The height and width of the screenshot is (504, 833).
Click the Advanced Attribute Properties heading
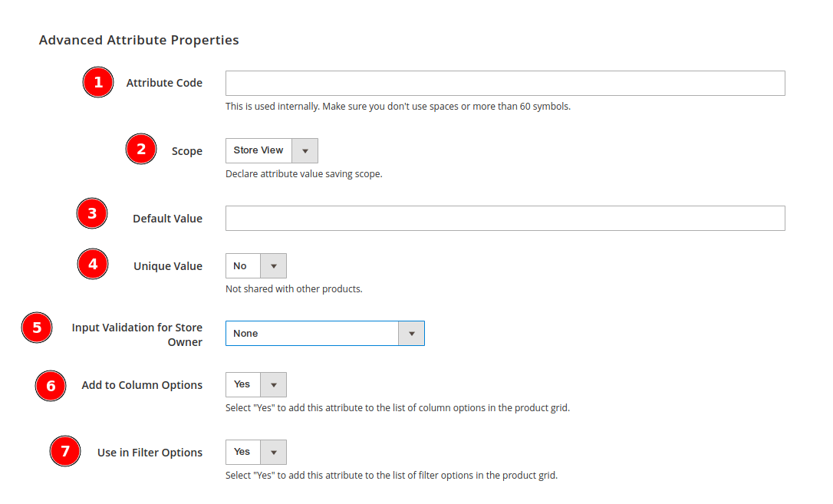tap(139, 41)
